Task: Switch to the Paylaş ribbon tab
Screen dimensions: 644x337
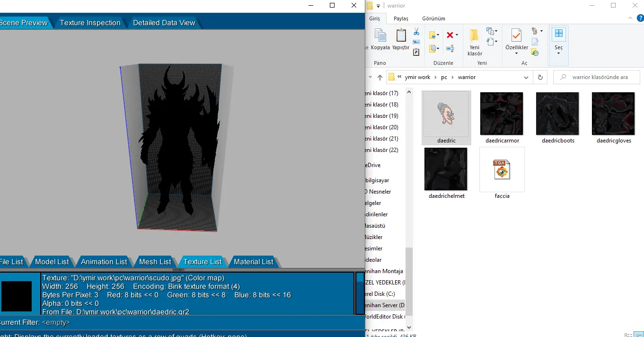Action: tap(401, 18)
